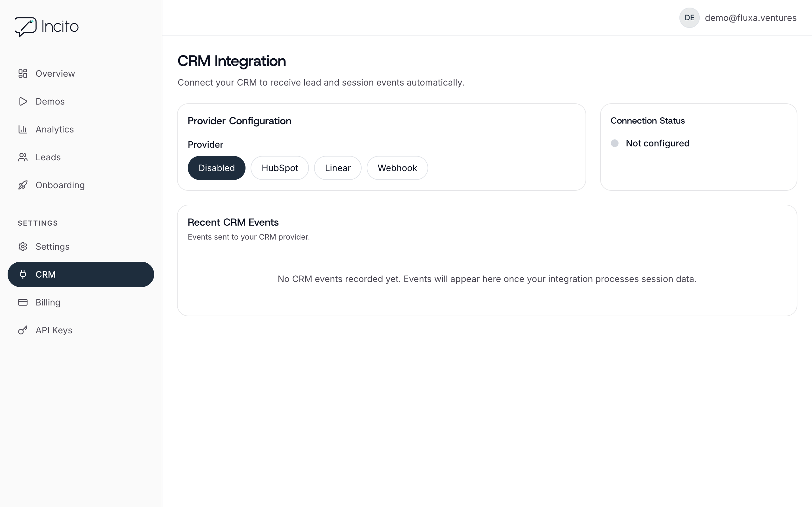Click the Onboarding rocket icon

(23, 185)
